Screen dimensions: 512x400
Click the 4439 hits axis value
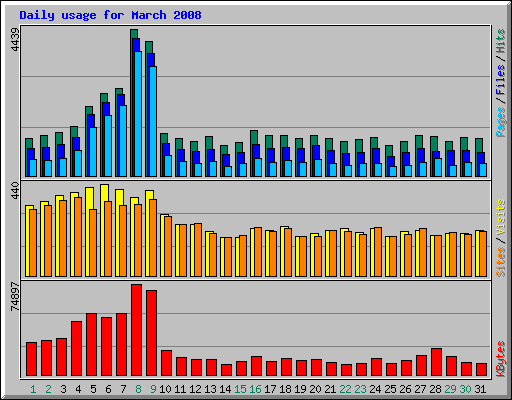(x=15, y=39)
